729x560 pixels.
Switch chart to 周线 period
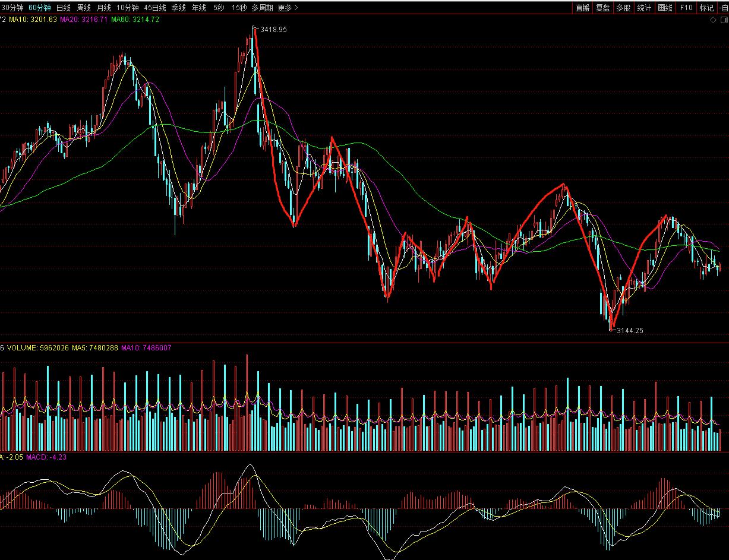(83, 8)
